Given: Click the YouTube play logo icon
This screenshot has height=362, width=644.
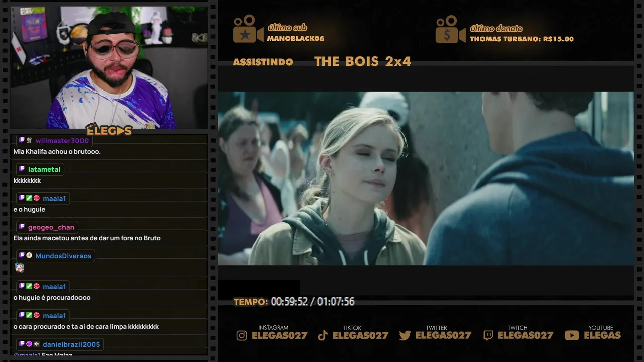Looking at the screenshot, I should 572,335.
